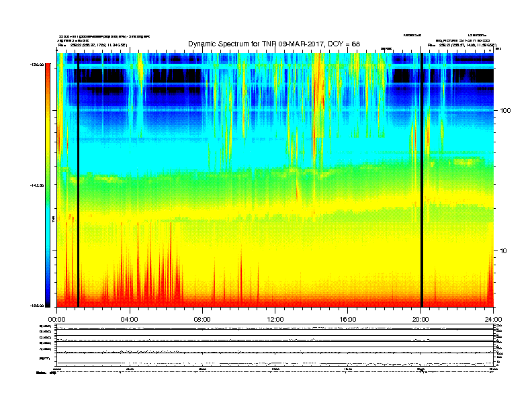This screenshot has width=532, height=411.
Task: Click the 20:00 time axis label
Action: point(420,320)
